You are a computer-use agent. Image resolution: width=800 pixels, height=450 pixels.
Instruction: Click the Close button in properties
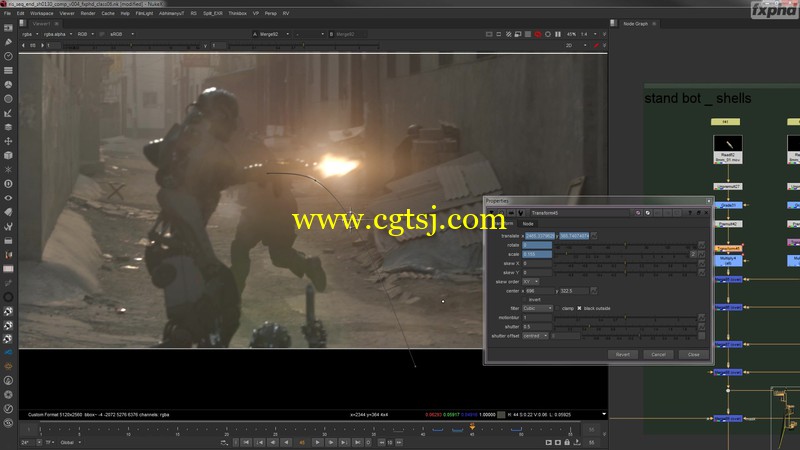pyautogui.click(x=693, y=354)
